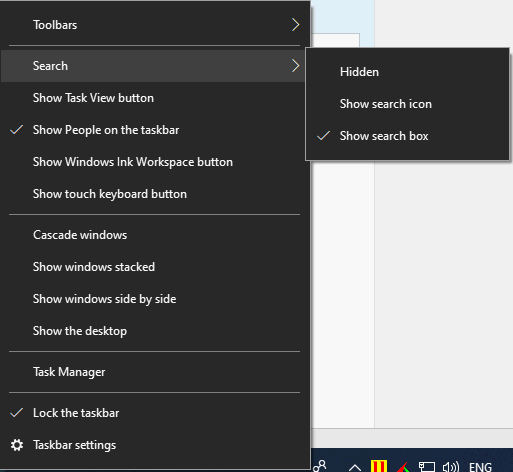Open the speaker volume tray icon
Viewport: 513px width, 472px height.
pyautogui.click(x=451, y=467)
